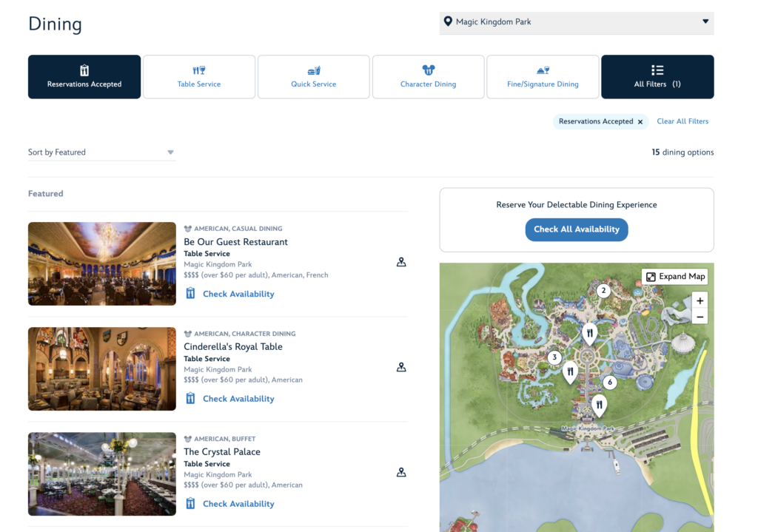Open the Sort by Featured dropdown

coord(101,152)
